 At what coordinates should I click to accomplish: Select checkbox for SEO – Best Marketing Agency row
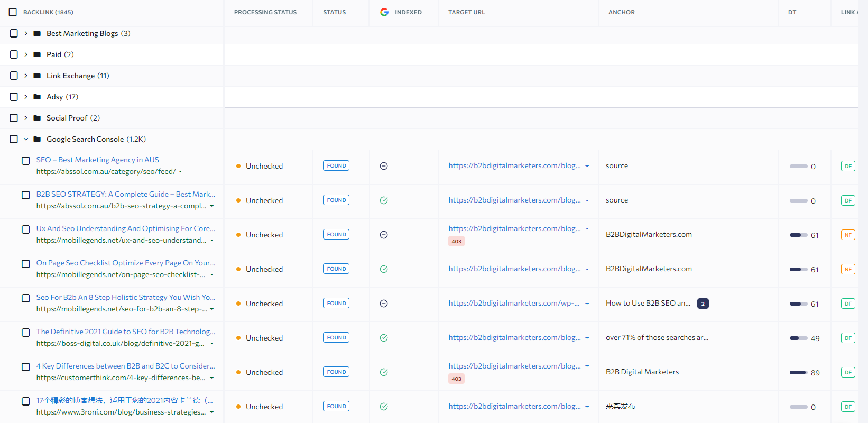click(x=25, y=161)
